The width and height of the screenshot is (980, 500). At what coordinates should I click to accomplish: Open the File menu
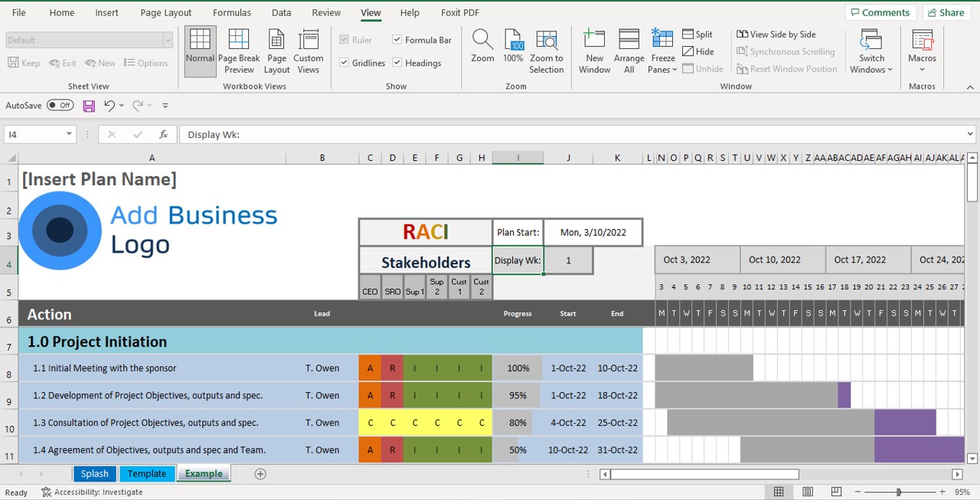[x=19, y=12]
